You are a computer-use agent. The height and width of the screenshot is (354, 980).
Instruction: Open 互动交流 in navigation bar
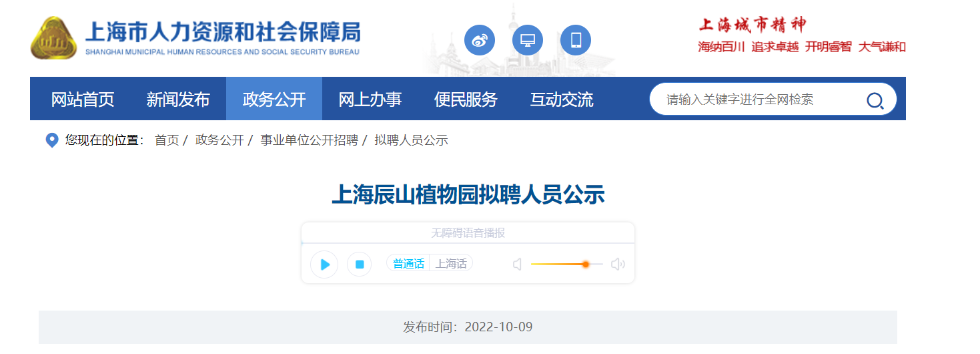(562, 100)
